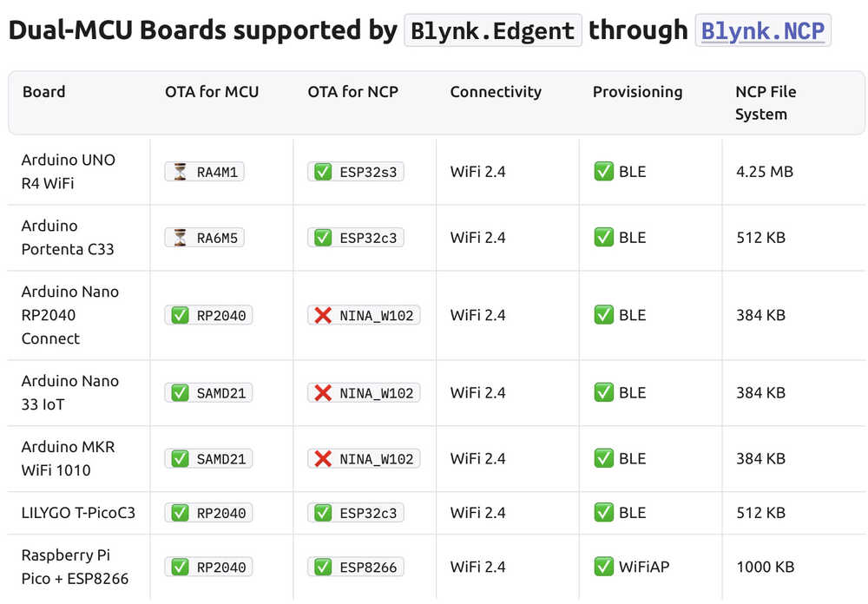Image resolution: width=868 pixels, height=604 pixels.
Task: Click the Provisioning column header
Action: tap(637, 92)
